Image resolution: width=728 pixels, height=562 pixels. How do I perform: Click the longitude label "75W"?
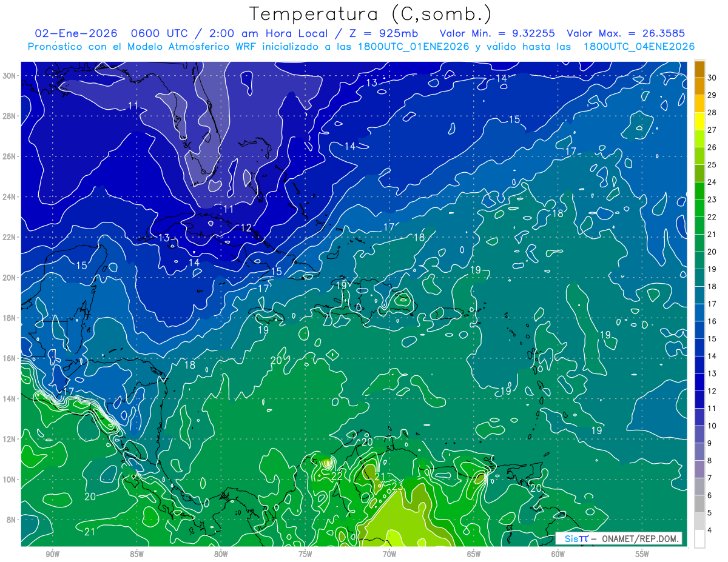point(305,554)
